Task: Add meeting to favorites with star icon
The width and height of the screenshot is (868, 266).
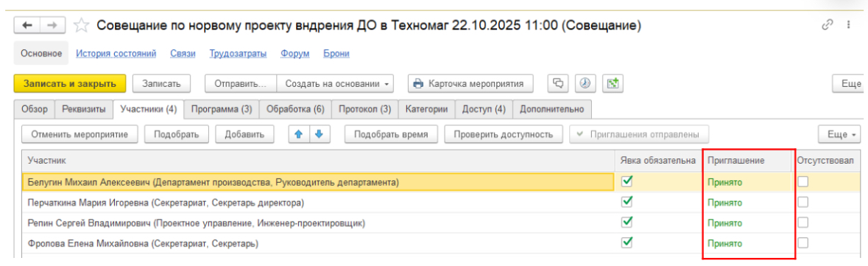Action: tap(82, 26)
